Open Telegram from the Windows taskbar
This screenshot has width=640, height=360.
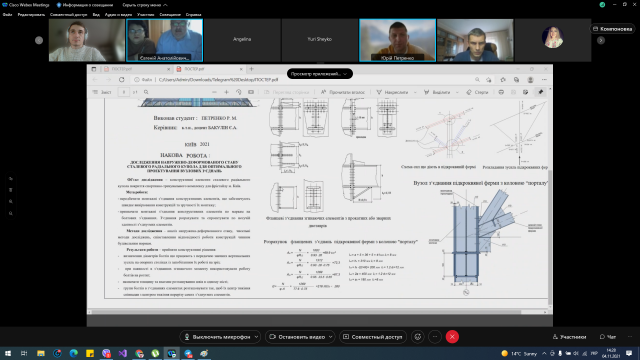tap(188, 353)
